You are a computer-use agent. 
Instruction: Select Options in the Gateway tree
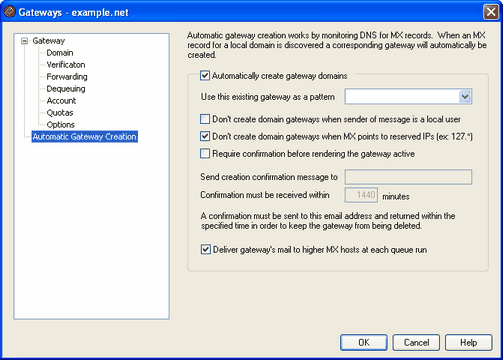tap(60, 125)
